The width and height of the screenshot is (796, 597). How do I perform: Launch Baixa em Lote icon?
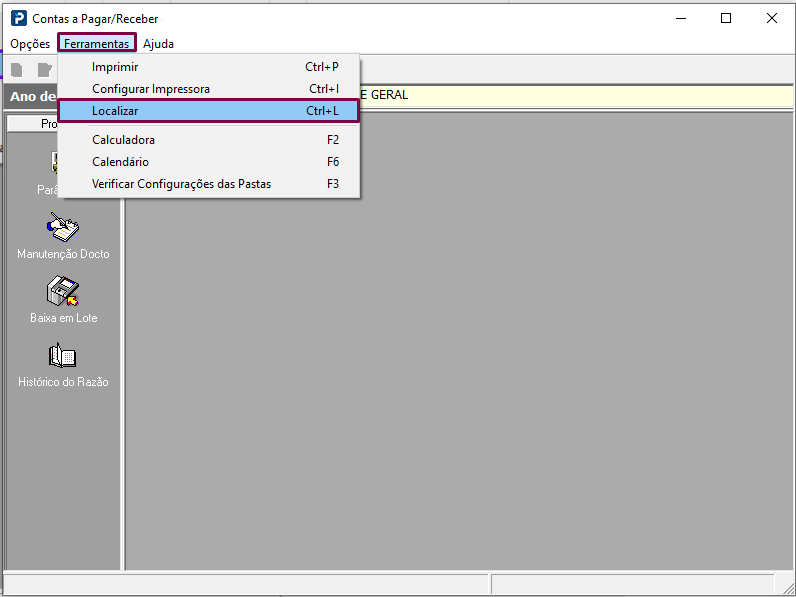63,291
